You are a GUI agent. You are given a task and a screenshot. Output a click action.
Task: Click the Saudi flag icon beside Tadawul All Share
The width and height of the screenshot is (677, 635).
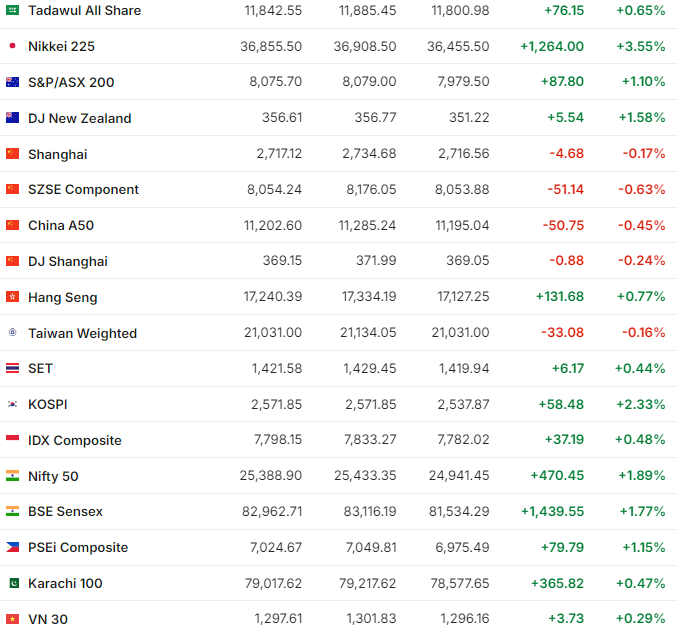pos(12,10)
